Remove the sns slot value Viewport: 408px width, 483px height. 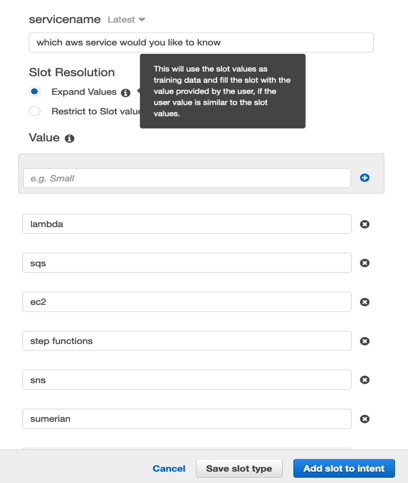(x=365, y=380)
